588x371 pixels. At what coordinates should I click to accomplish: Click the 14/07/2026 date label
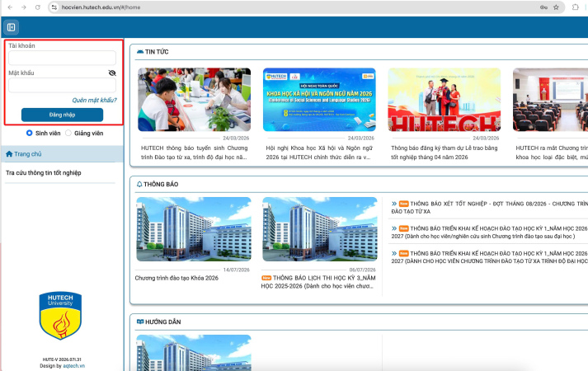[236, 270]
